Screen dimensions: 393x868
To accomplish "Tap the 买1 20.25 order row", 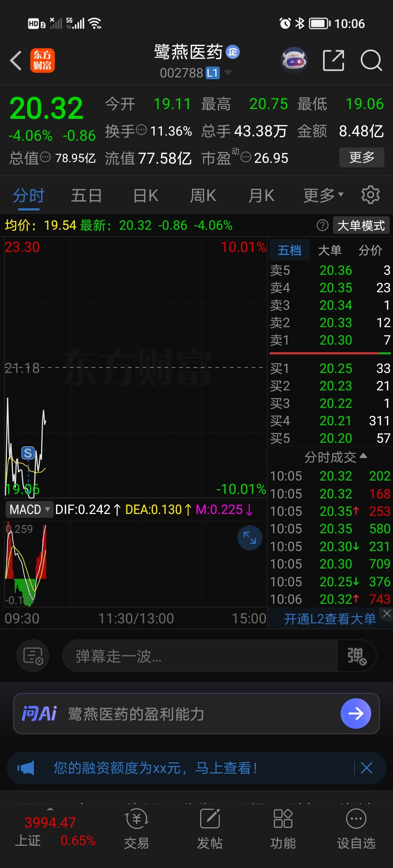I will [330, 368].
